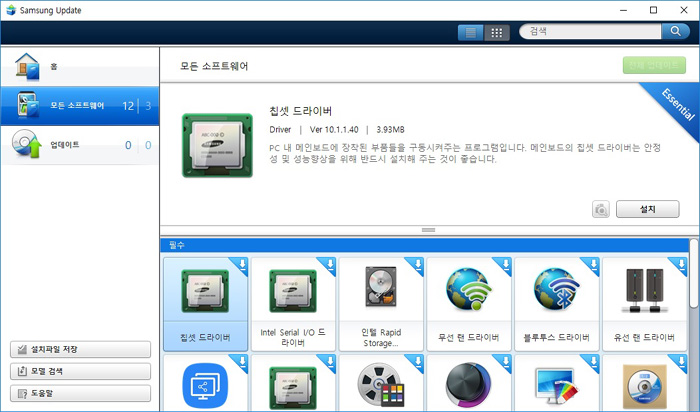The width and height of the screenshot is (700, 412).
Task: Select the film reel color tile
Action: tap(381, 383)
